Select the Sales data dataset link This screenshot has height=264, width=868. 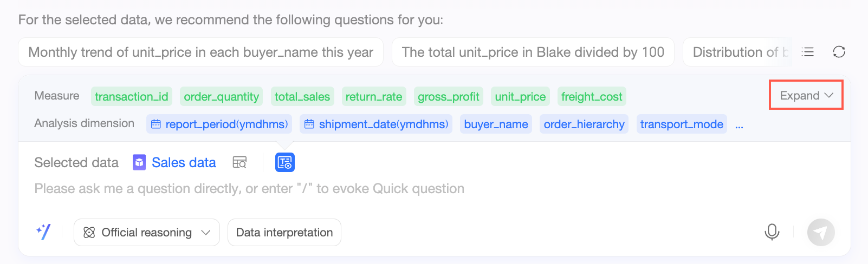click(x=184, y=162)
